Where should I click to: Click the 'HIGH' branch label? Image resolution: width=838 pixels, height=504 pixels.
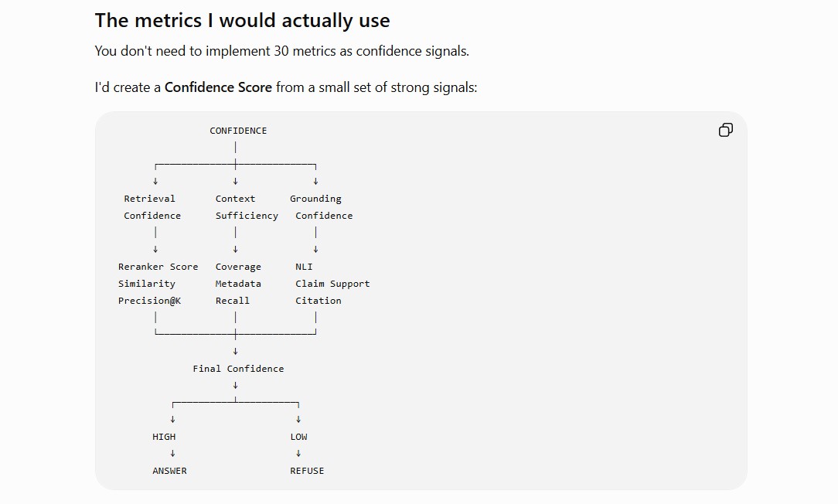click(164, 437)
